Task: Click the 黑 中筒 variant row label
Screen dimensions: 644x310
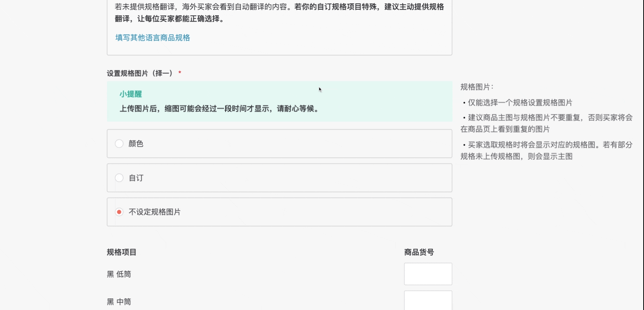Action: (119, 302)
